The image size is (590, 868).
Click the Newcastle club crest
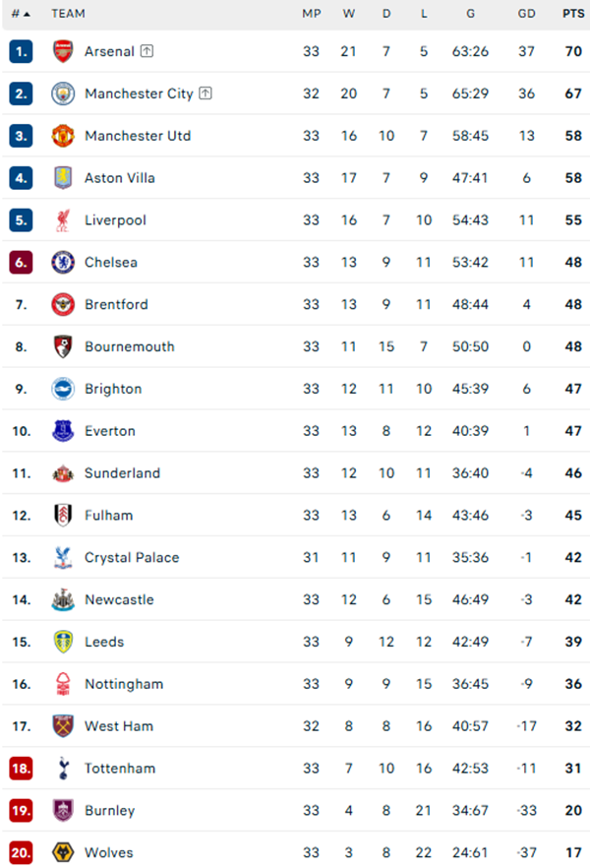click(63, 599)
